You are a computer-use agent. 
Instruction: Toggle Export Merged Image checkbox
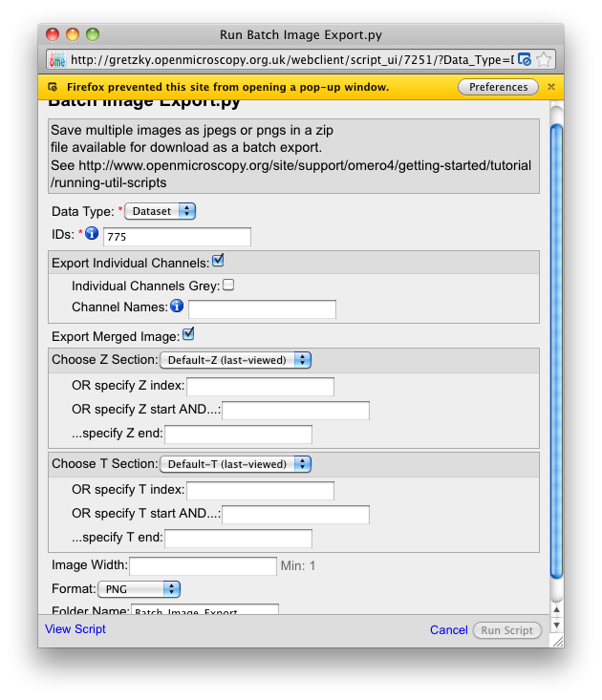(x=188, y=334)
